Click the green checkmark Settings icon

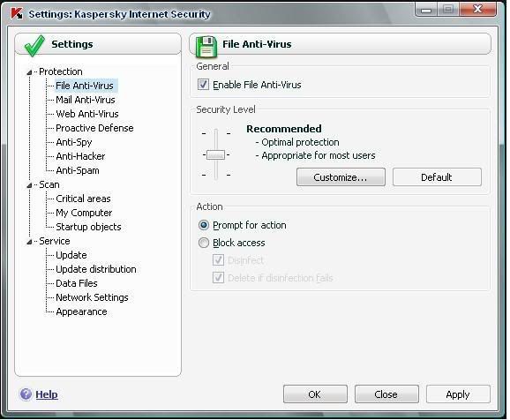pyautogui.click(x=34, y=45)
